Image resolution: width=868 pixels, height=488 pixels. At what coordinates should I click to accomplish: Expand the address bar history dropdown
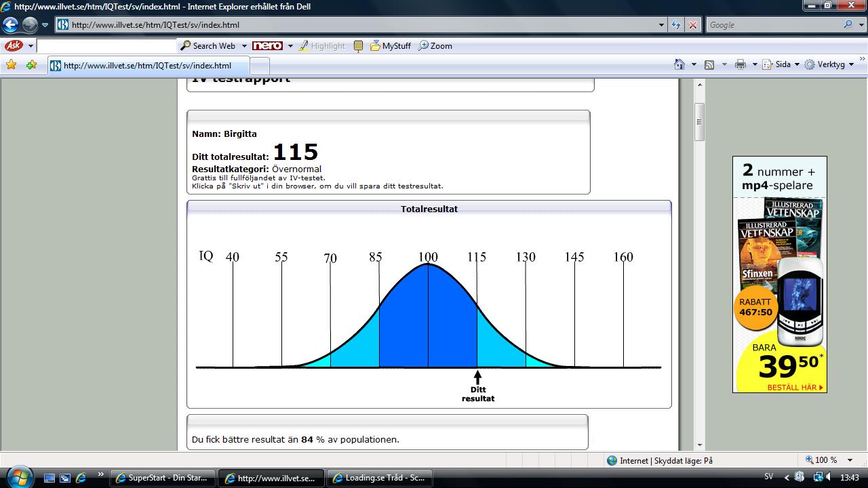pyautogui.click(x=662, y=25)
